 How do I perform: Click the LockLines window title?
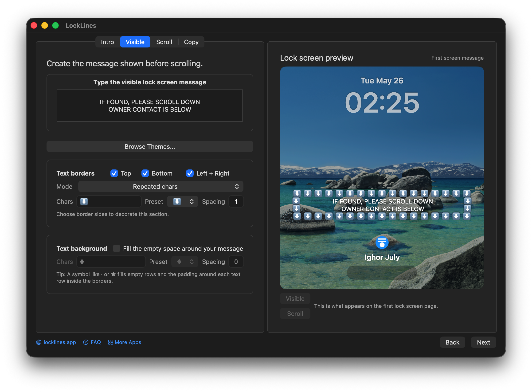81,26
